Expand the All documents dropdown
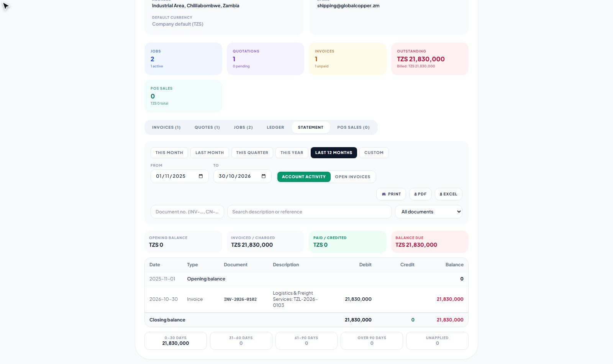This screenshot has height=364, width=613. (429, 212)
